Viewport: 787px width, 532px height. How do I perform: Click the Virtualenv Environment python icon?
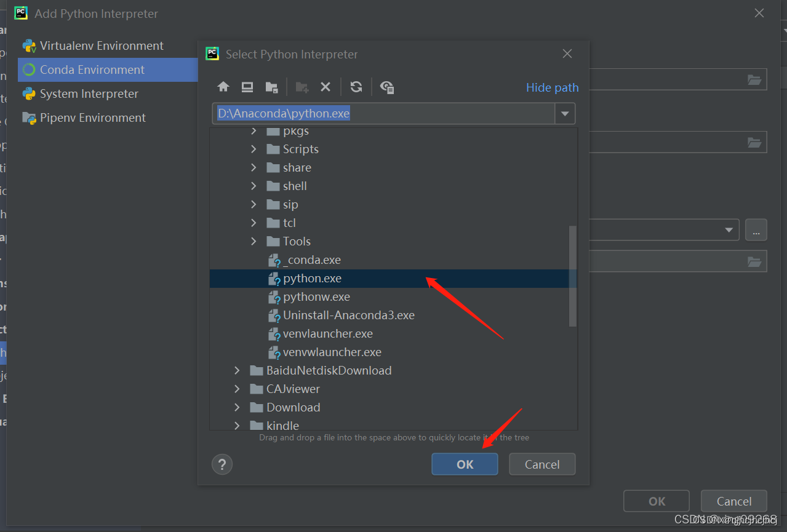29,46
